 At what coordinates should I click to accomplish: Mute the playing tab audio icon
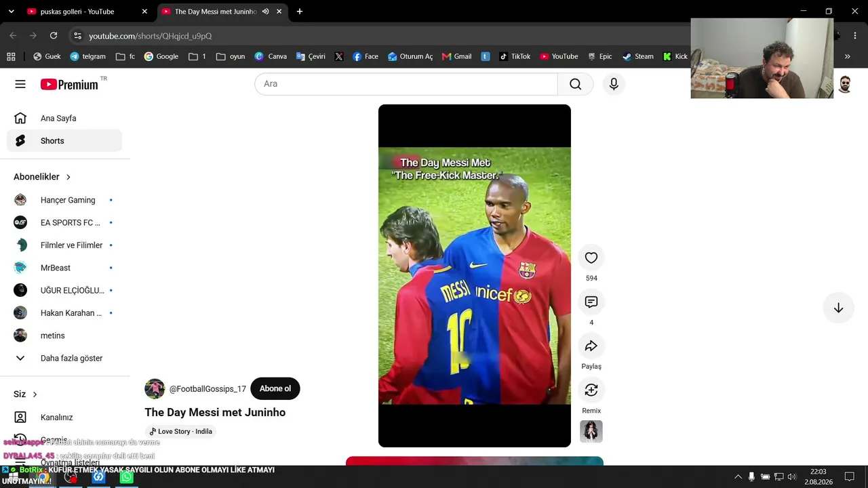point(266,12)
